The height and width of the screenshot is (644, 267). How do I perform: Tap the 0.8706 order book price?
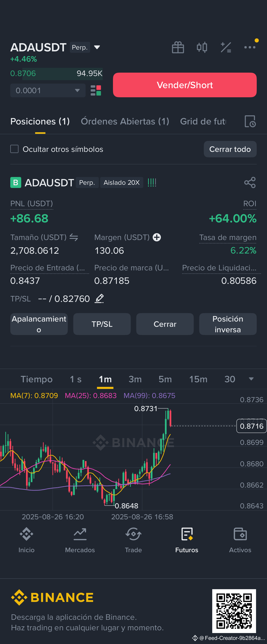tap(23, 74)
